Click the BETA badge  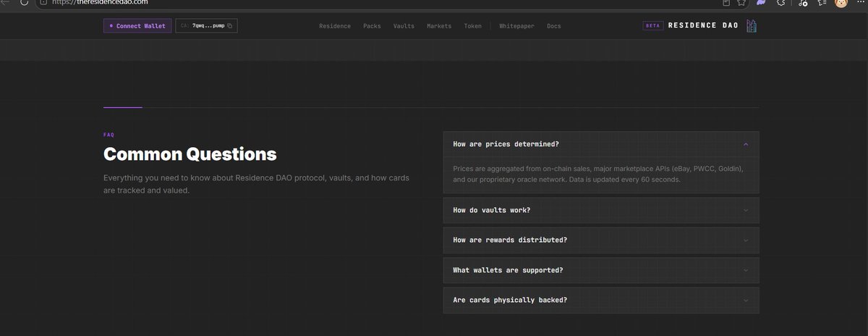pos(653,26)
